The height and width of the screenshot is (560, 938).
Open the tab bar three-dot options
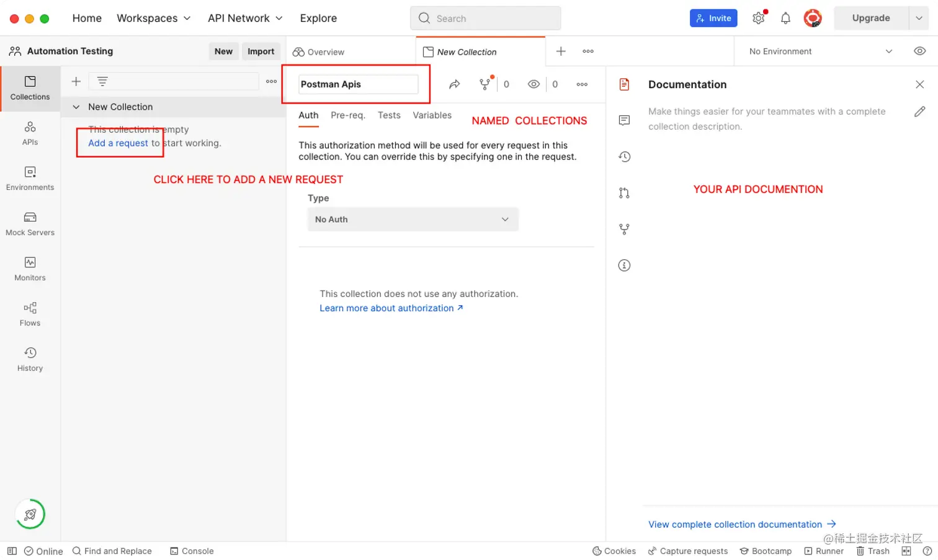588,51
